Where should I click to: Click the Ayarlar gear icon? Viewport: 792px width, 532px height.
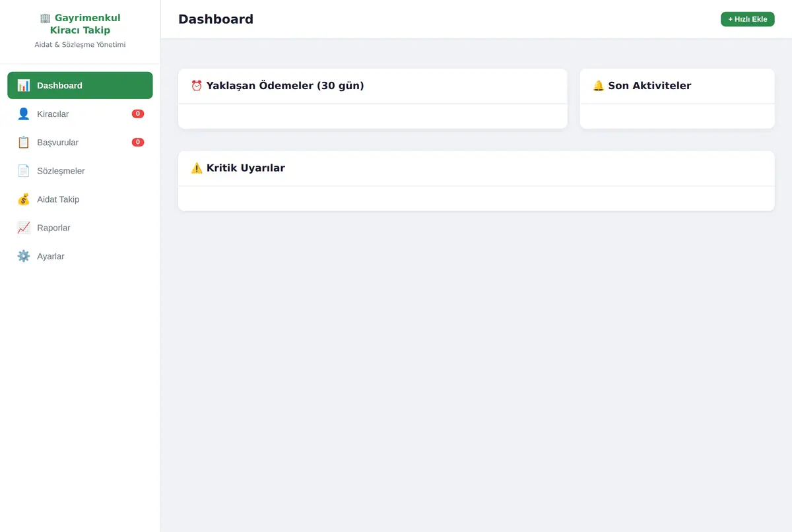point(24,255)
